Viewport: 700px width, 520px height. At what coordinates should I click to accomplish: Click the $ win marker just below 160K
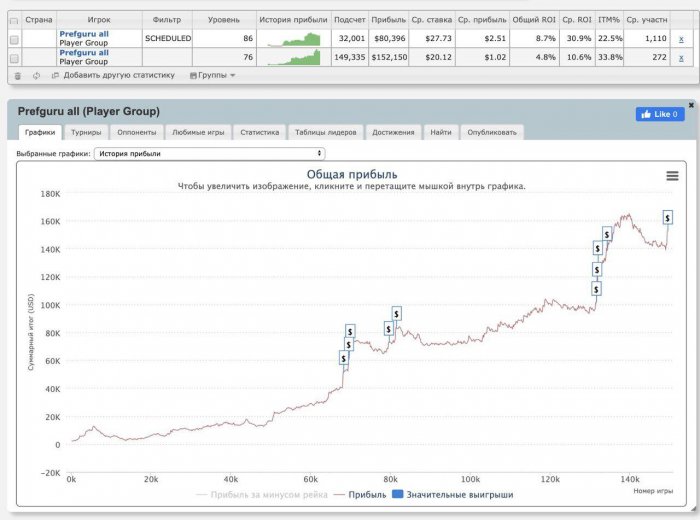pyautogui.click(x=607, y=234)
